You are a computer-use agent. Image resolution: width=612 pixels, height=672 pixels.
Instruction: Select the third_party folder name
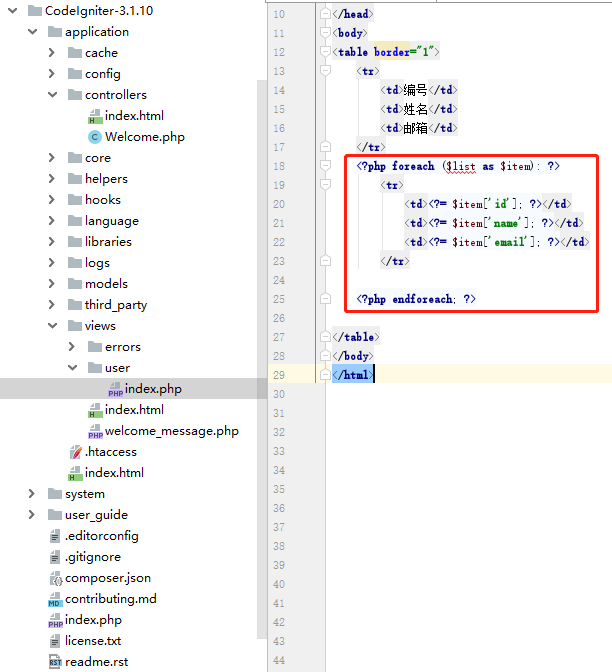[x=116, y=305]
